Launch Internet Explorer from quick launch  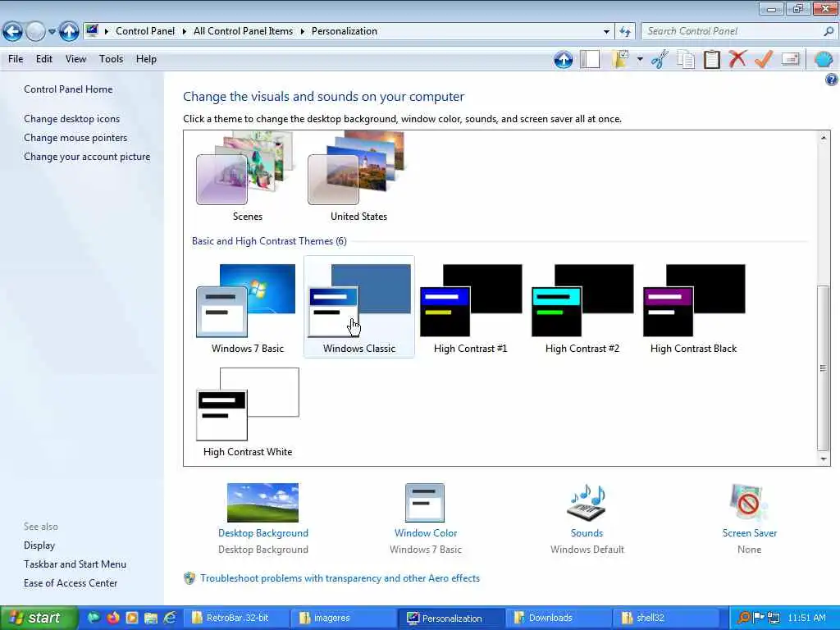coord(170,618)
